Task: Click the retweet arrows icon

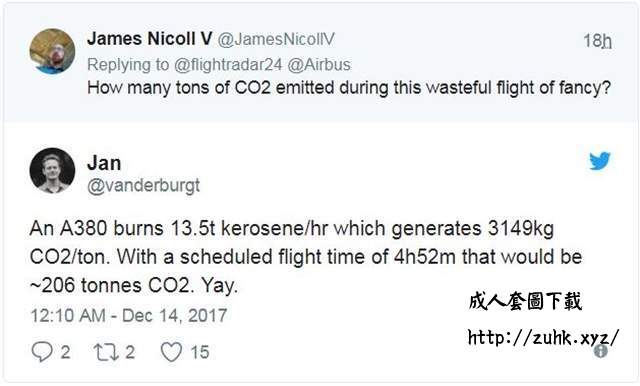Action: coord(107,352)
